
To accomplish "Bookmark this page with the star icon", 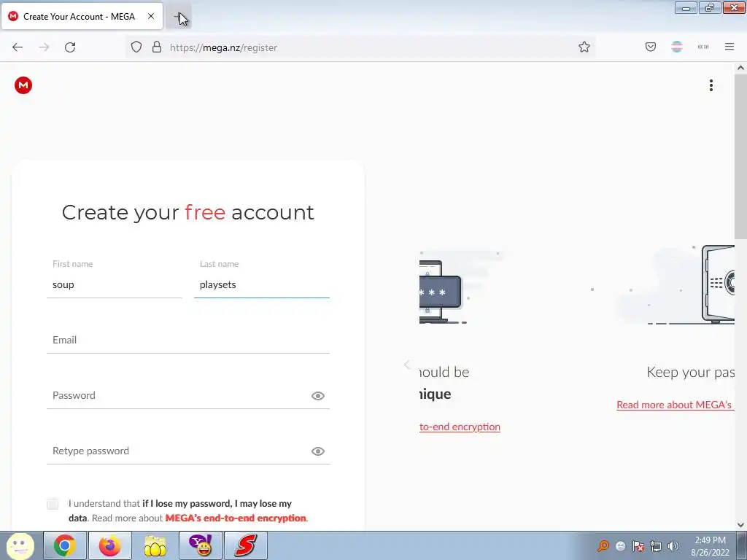I will point(584,47).
